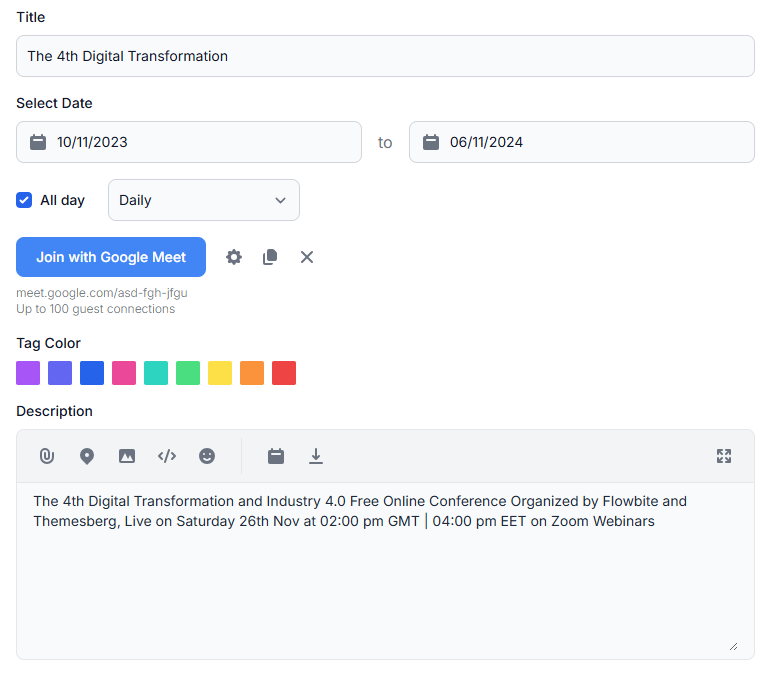Click the location pin icon

[x=87, y=456]
